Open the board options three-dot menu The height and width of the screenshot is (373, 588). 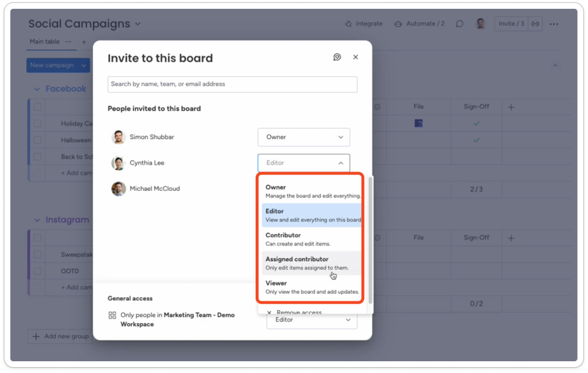point(554,24)
